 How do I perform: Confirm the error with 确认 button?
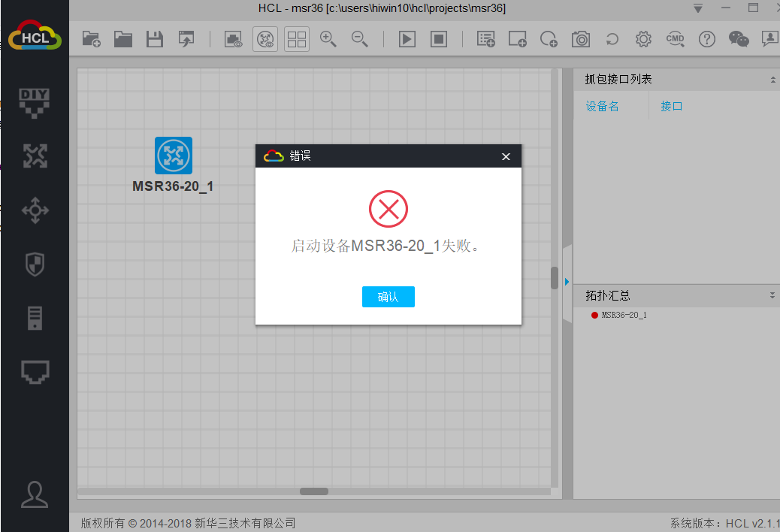[388, 297]
